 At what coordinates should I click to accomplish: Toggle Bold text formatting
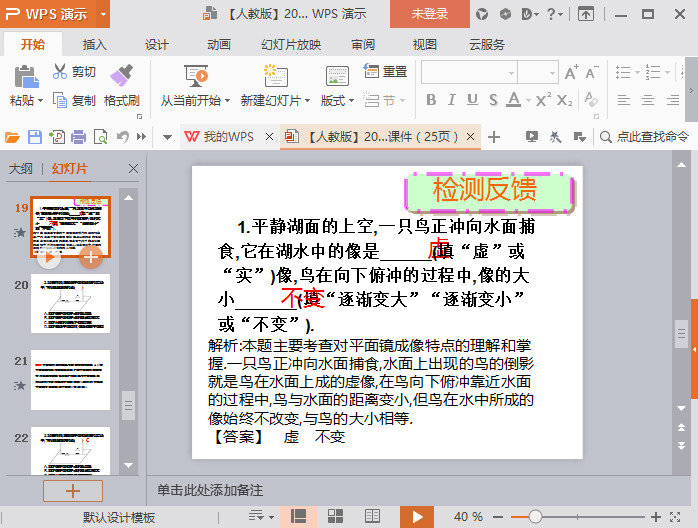[431, 100]
